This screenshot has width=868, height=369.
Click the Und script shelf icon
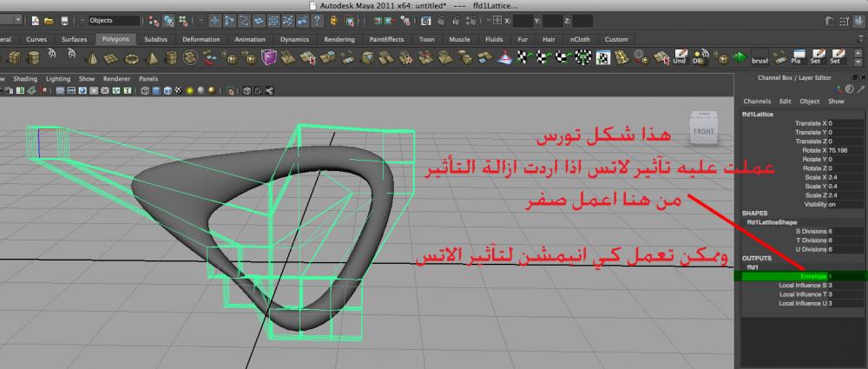680,57
